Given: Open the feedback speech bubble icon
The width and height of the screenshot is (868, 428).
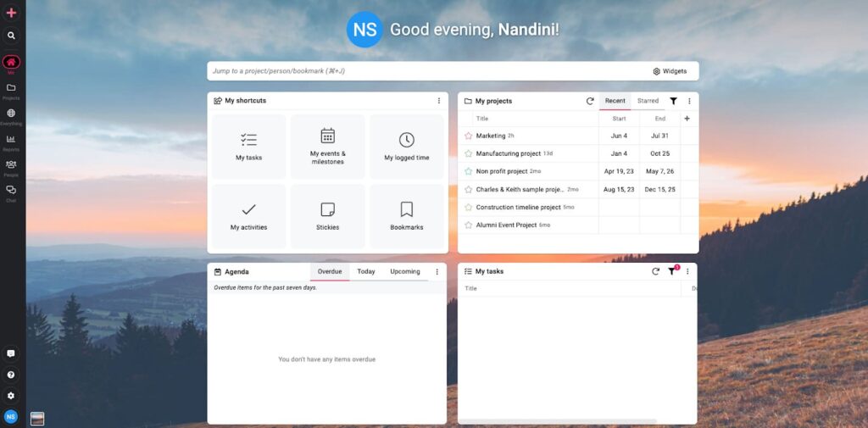Looking at the screenshot, I should (x=10, y=353).
